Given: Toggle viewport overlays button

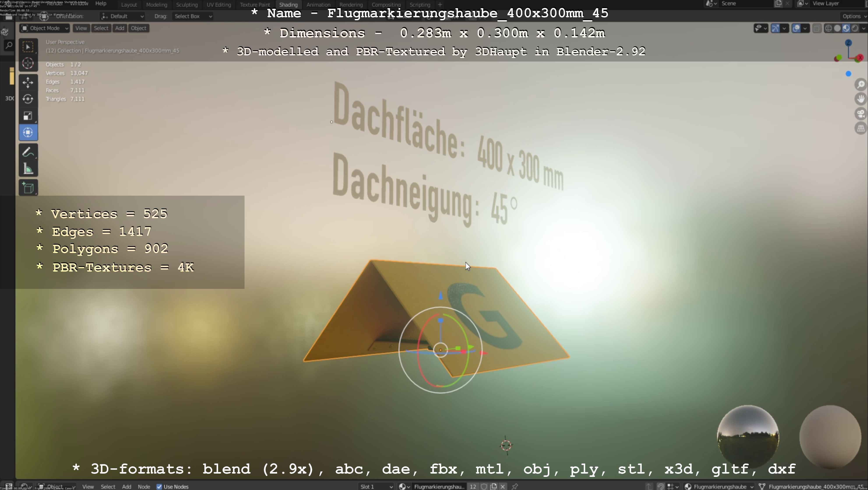Looking at the screenshot, I should click(796, 28).
